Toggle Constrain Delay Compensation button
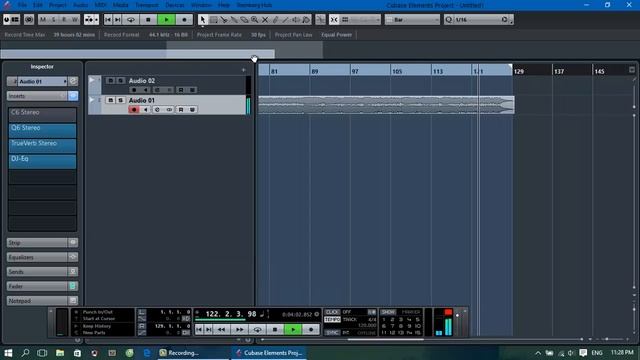The width and height of the screenshot is (640, 360). (x=29, y=20)
